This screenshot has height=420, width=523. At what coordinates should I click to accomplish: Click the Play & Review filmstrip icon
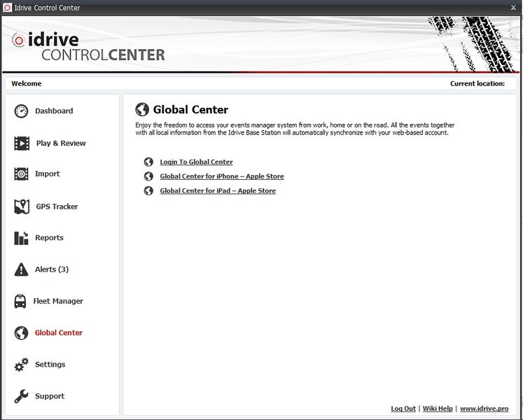coord(22,143)
